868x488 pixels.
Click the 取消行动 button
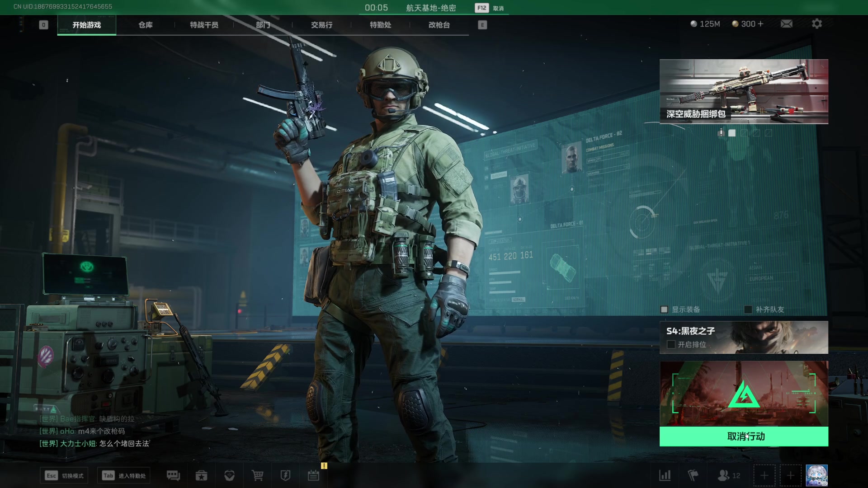744,436
